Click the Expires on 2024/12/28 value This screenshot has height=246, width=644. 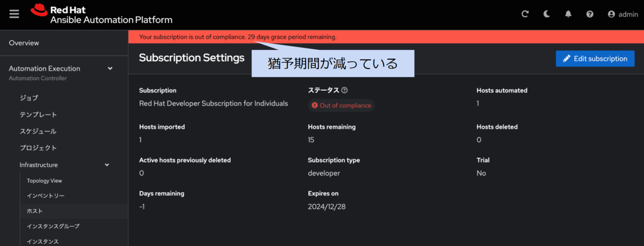327,206
